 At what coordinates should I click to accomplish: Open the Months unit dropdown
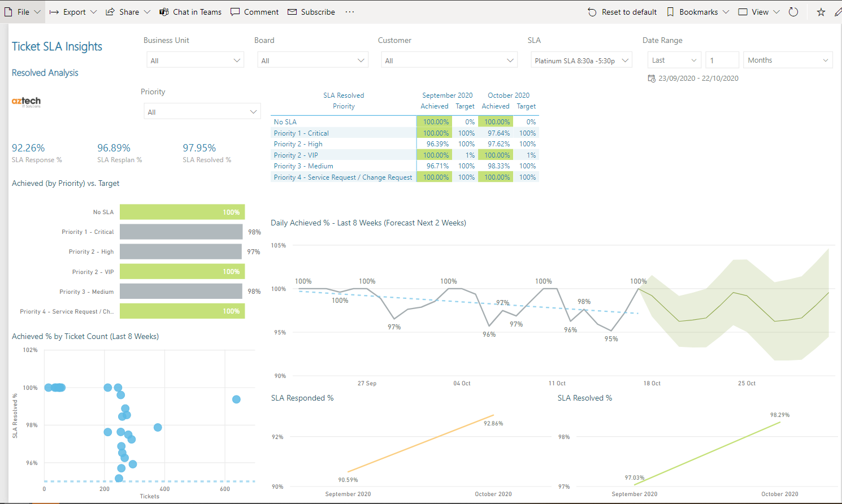tap(788, 59)
